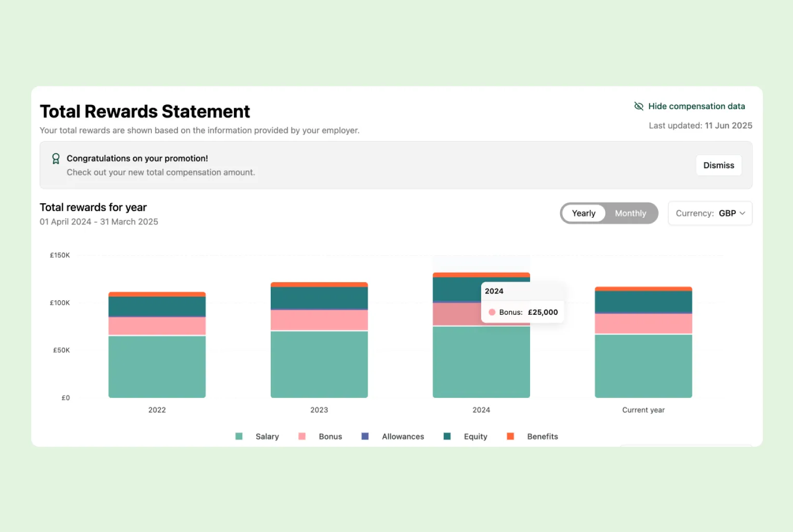Click the pink dot in the tooltip
793x532 pixels.
pyautogui.click(x=492, y=312)
